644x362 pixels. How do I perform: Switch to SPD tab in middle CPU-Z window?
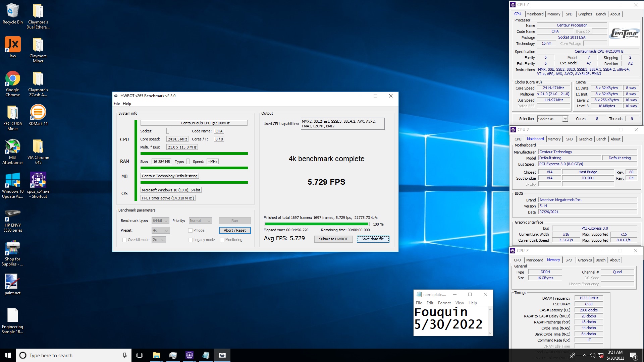pyautogui.click(x=569, y=139)
